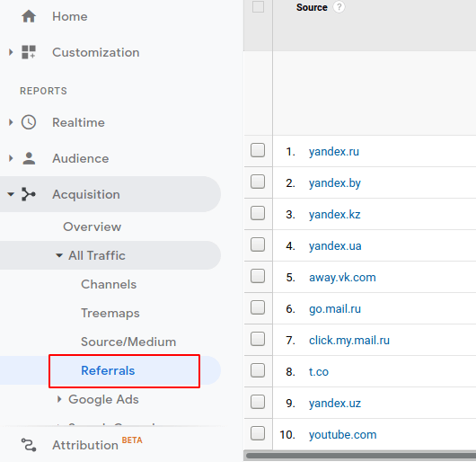This screenshot has height=462, width=476.
Task: Open the yandex.kz source link
Action: pos(335,215)
